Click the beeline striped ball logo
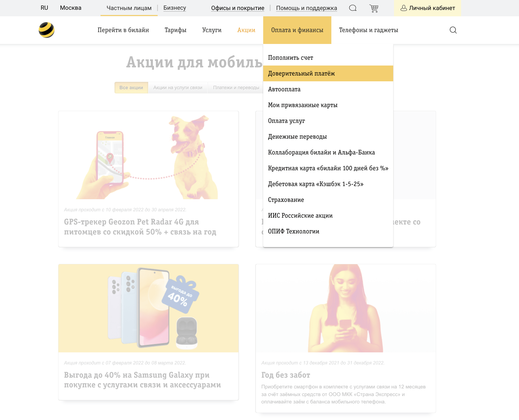 click(x=47, y=30)
